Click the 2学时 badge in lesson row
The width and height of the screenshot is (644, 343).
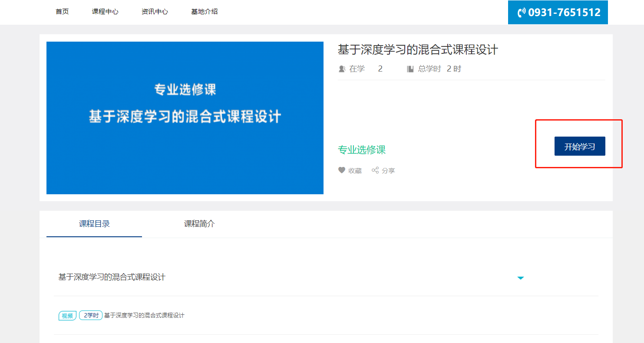pyautogui.click(x=91, y=316)
